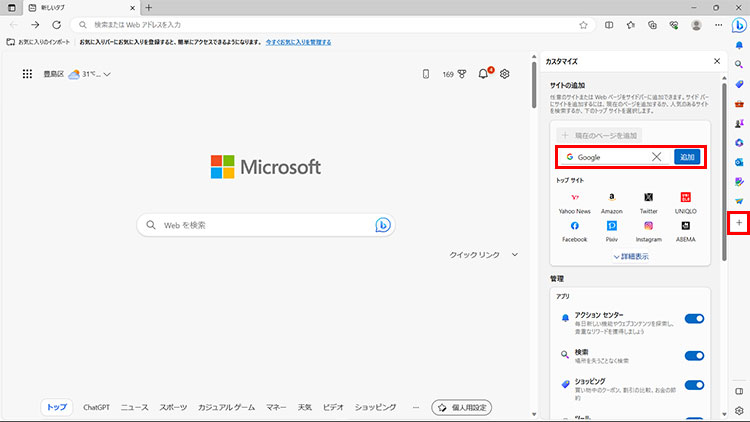The height and width of the screenshot is (422, 750).
Task: Click the plus icon in the Edge sidebar
Action: click(739, 223)
